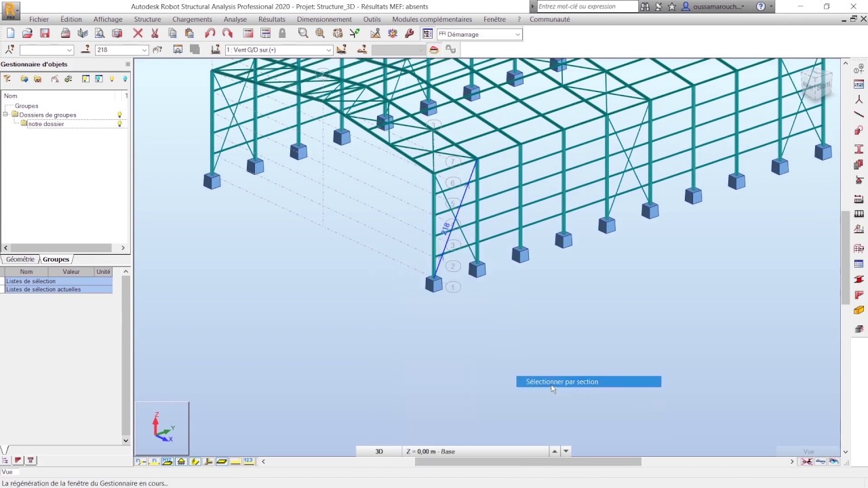
Task: Open a project with folder icon
Action: point(27,34)
